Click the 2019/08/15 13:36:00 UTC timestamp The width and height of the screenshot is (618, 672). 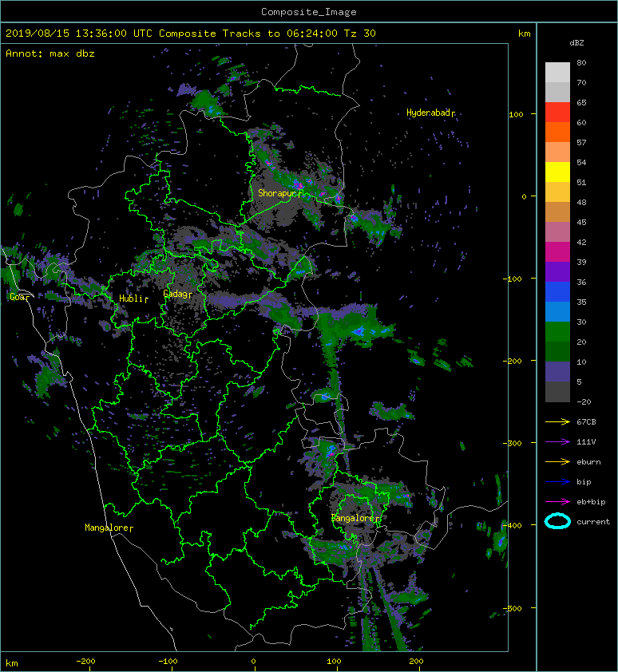(78, 34)
